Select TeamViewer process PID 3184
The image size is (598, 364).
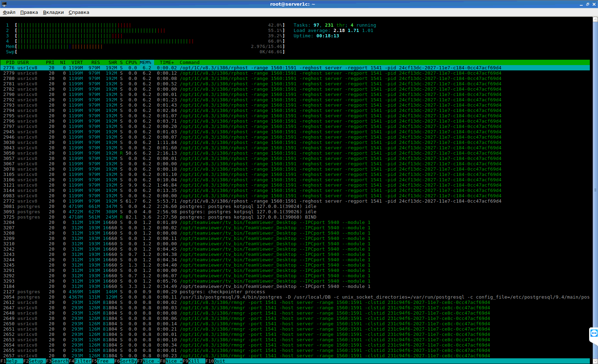[x=295, y=287]
